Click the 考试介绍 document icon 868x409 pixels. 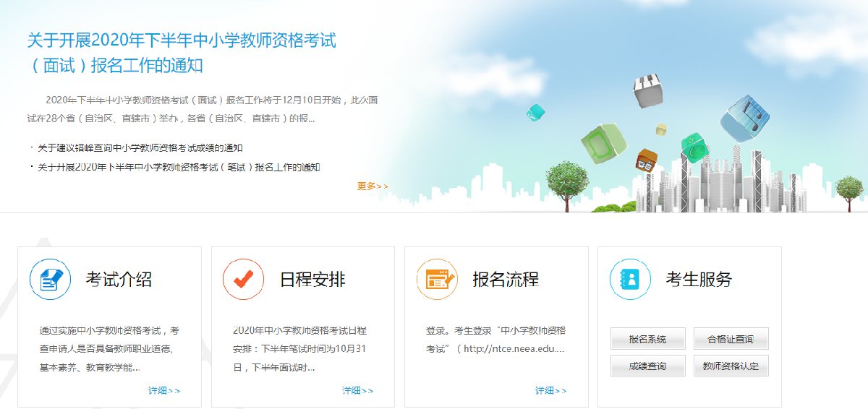pos(50,279)
